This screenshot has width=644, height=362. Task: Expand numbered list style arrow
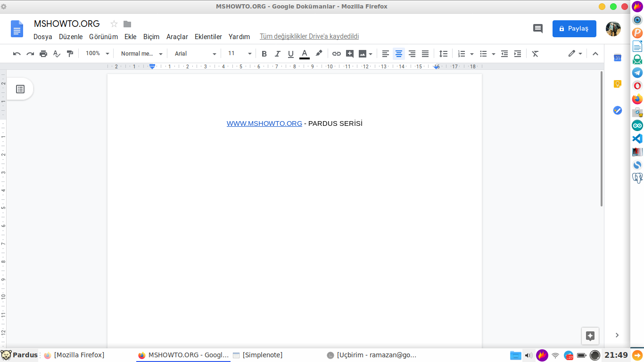[472, 54]
